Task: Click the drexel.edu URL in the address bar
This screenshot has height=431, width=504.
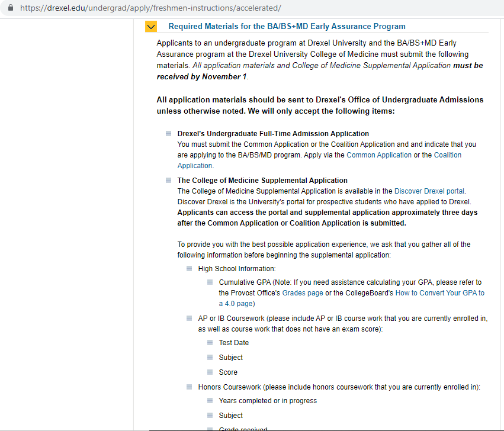Action: coord(150,8)
